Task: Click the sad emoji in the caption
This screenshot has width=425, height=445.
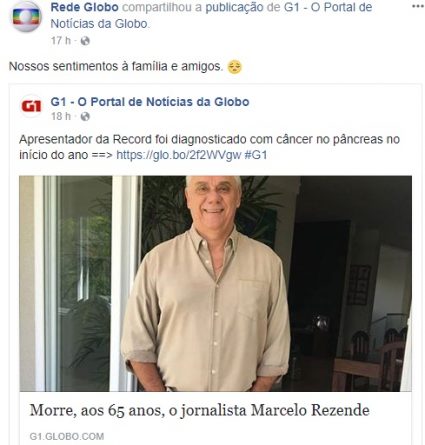Action: pos(234,67)
